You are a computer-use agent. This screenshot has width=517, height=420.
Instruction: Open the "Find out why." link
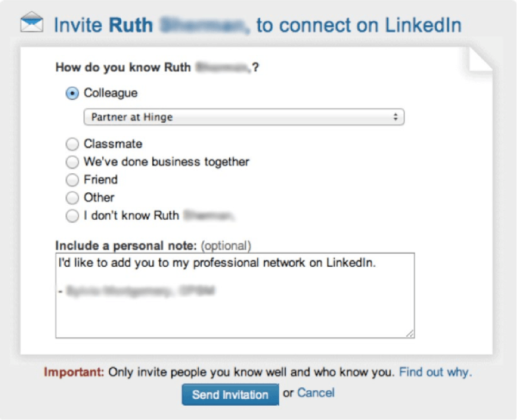pyautogui.click(x=435, y=372)
